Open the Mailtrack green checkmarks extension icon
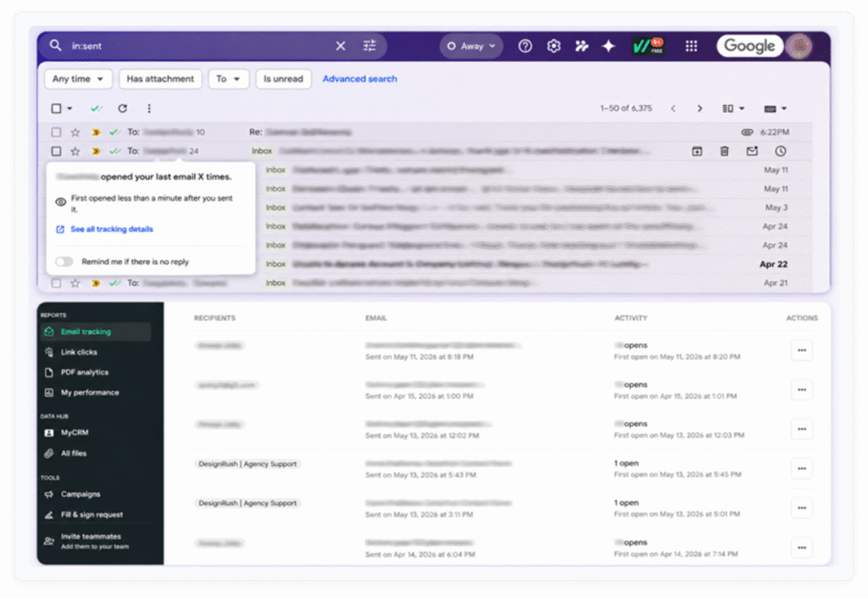 point(648,46)
